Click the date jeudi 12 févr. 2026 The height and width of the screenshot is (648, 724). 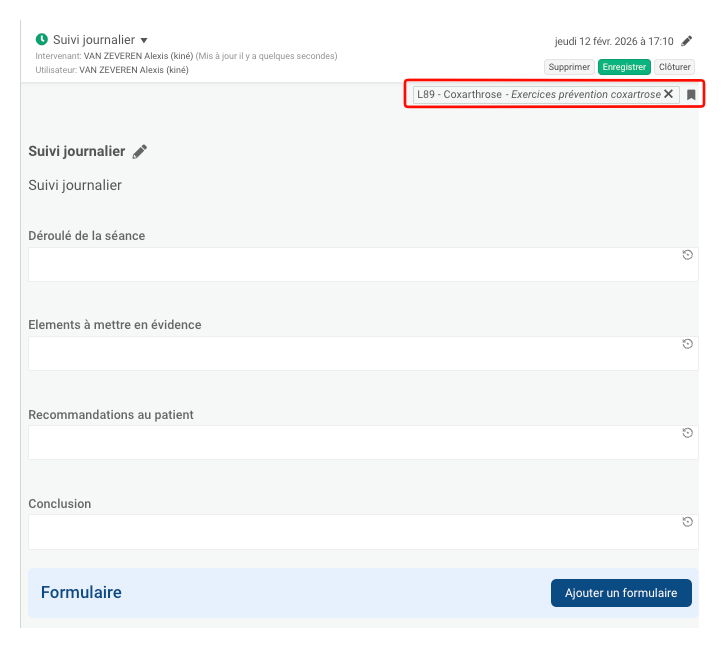[613, 41]
